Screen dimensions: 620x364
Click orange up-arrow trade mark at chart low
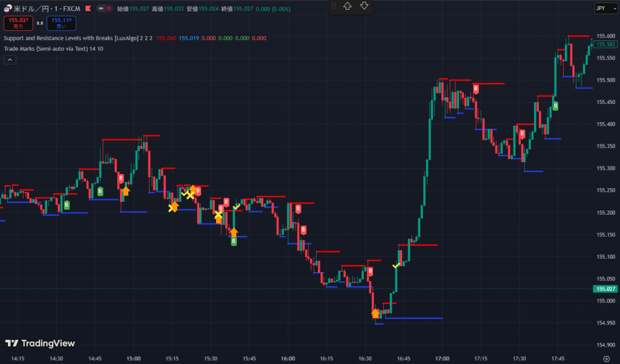tap(375, 313)
